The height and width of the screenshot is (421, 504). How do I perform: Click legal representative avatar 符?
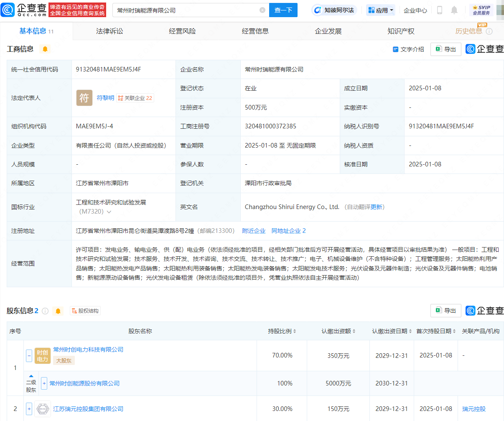click(84, 98)
